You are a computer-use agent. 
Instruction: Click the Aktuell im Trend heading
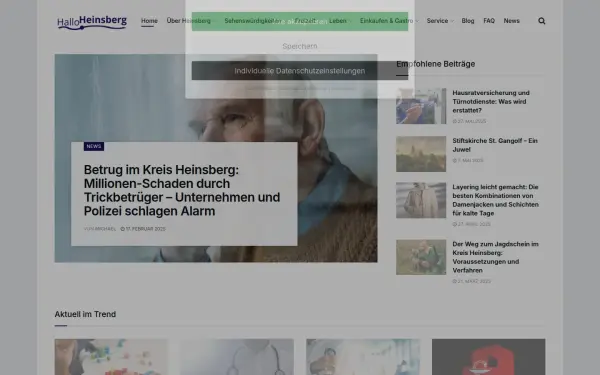pyautogui.click(x=85, y=314)
